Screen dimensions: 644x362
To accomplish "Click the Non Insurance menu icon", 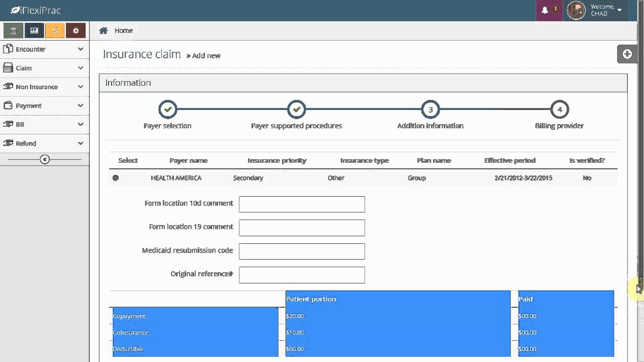I will (x=8, y=87).
